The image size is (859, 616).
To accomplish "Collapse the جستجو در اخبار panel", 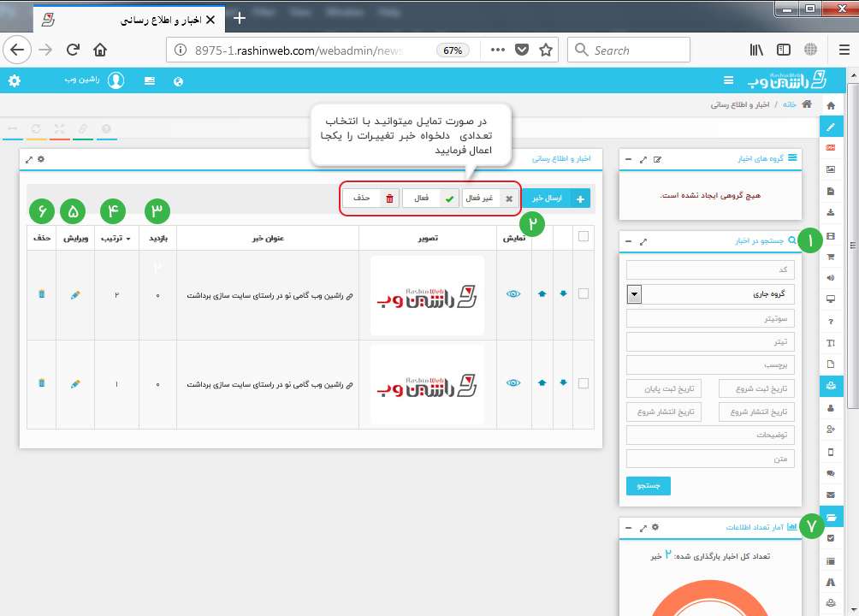I will (x=628, y=241).
